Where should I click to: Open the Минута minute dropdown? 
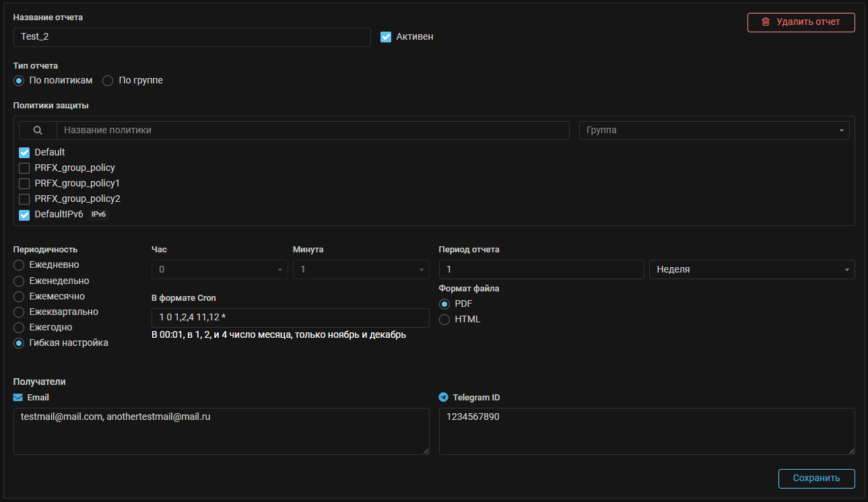[361, 269]
